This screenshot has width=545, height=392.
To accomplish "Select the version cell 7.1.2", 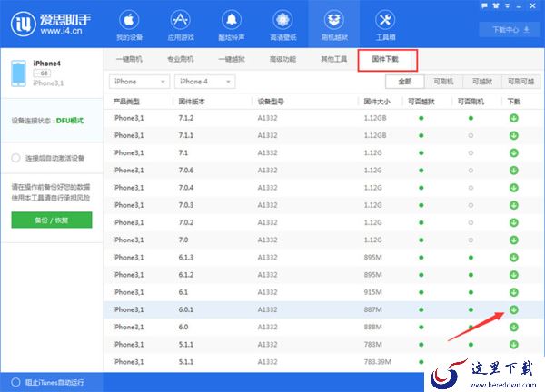I will [x=185, y=118].
